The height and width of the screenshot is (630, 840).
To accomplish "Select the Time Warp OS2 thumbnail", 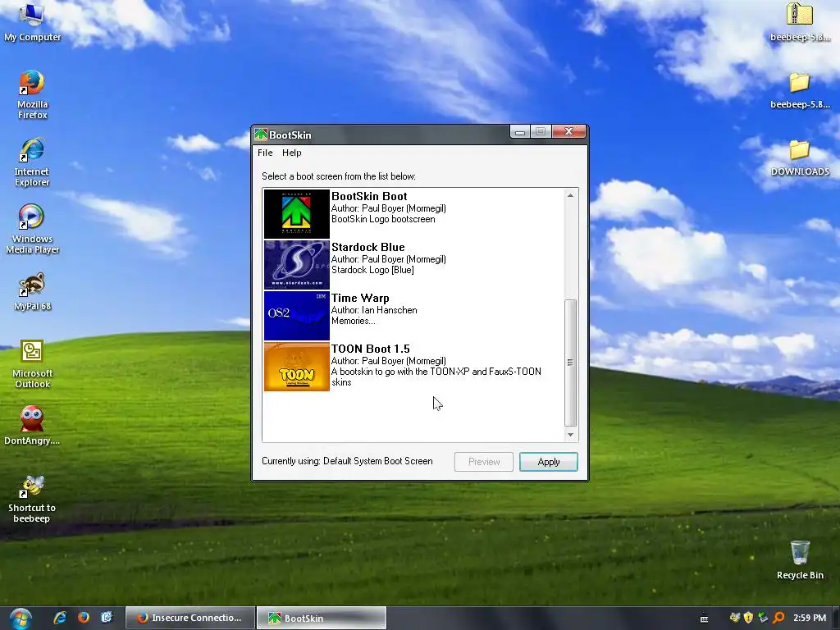I will (297, 316).
